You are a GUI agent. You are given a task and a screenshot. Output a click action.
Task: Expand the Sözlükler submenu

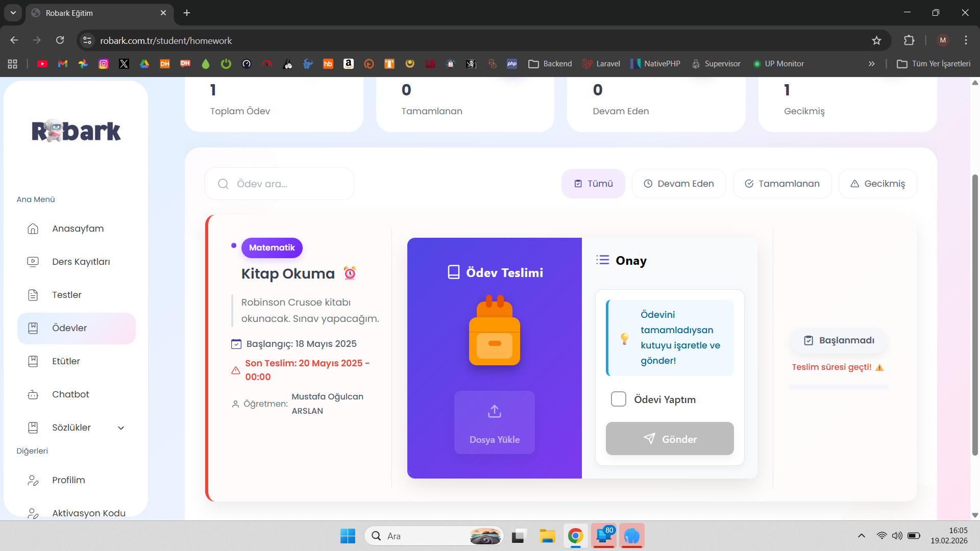pos(71,428)
